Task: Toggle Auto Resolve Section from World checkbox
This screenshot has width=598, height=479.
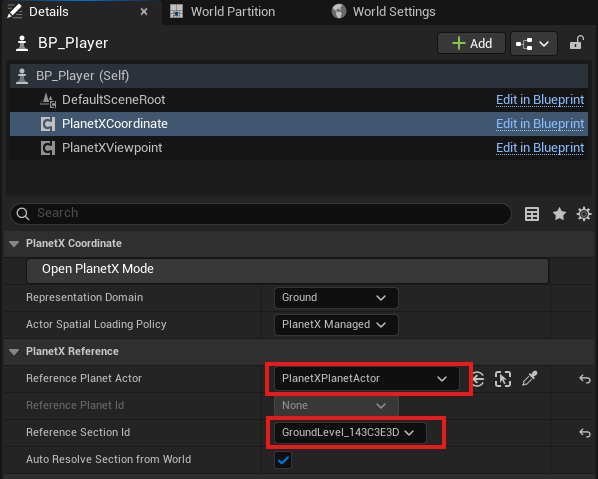Action: point(283,460)
